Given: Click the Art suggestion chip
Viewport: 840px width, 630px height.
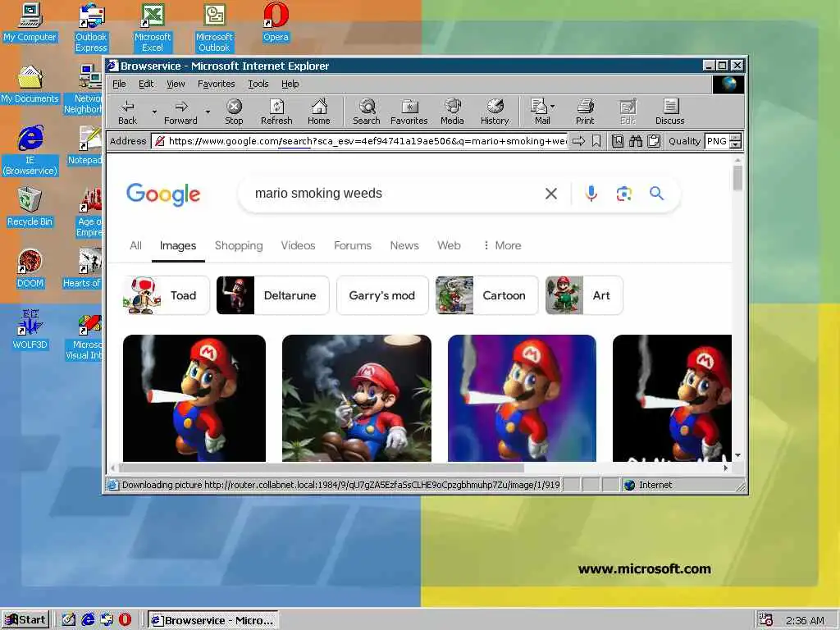Looking at the screenshot, I should click(584, 295).
